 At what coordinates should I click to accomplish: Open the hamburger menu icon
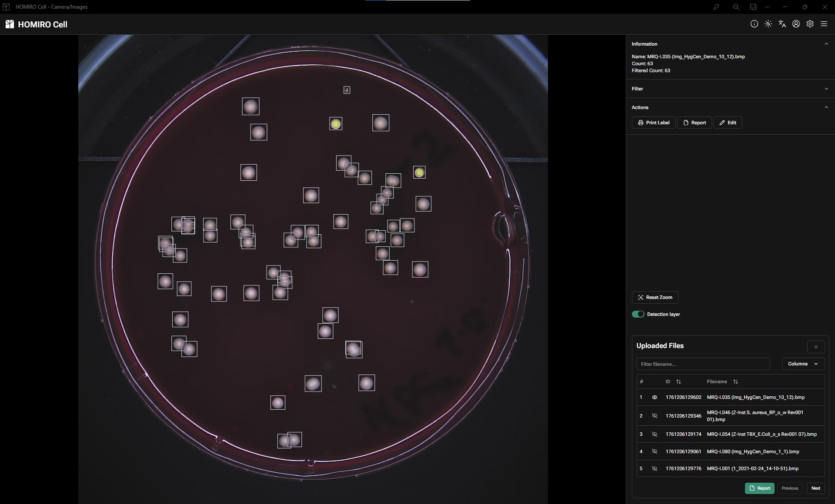[824, 24]
